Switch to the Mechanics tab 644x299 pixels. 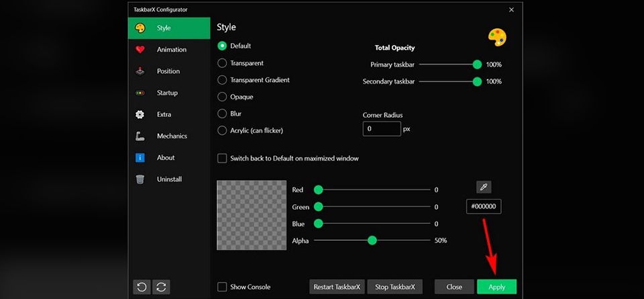(169, 136)
